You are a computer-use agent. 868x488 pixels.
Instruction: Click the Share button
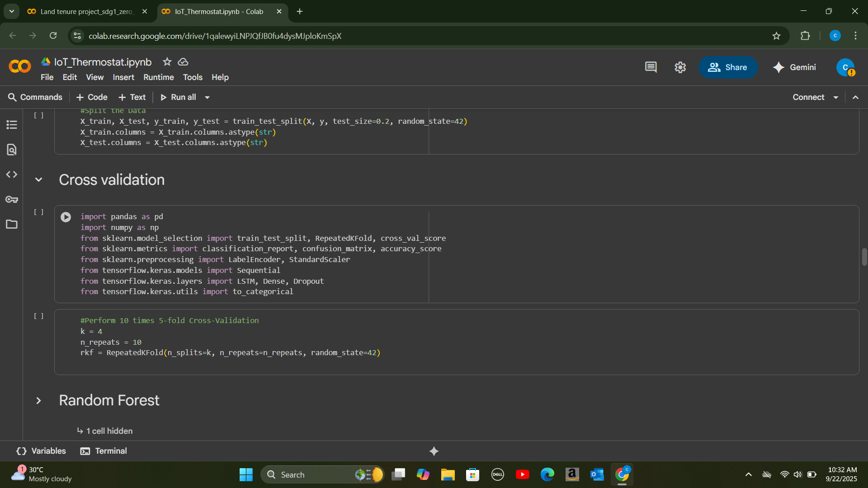point(727,67)
